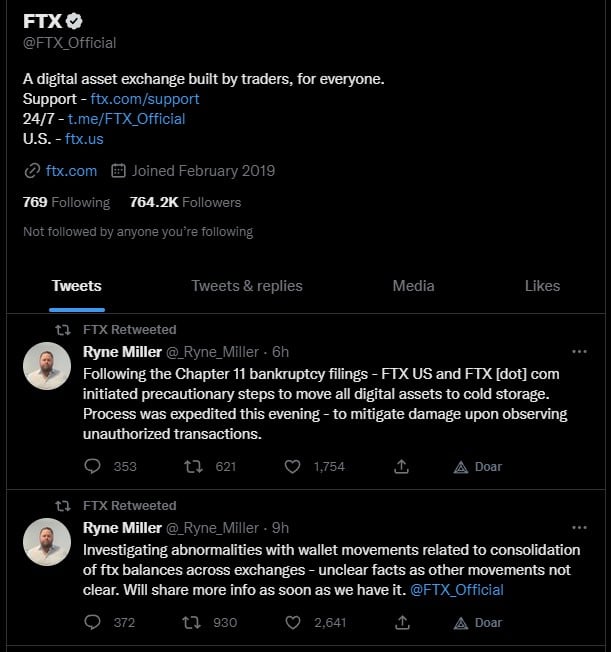The height and width of the screenshot is (652, 611).
Task: Open more options for the 9h tweet
Action: (579, 528)
